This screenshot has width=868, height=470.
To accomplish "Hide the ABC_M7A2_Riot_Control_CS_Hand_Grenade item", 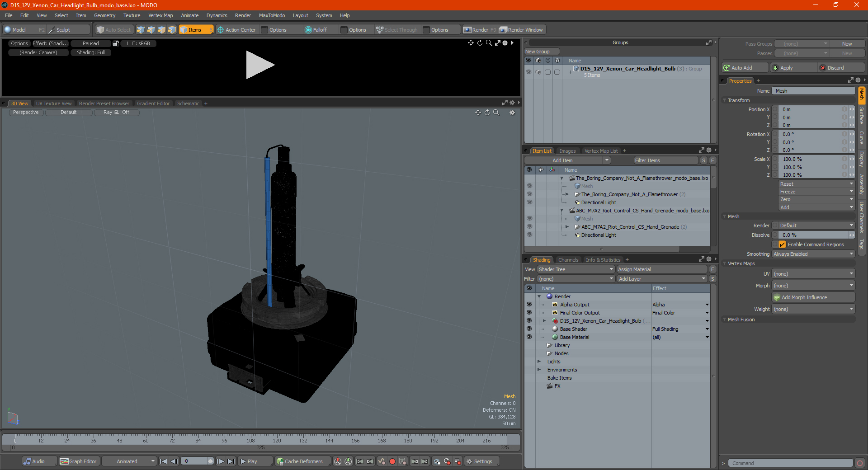I will (529, 227).
